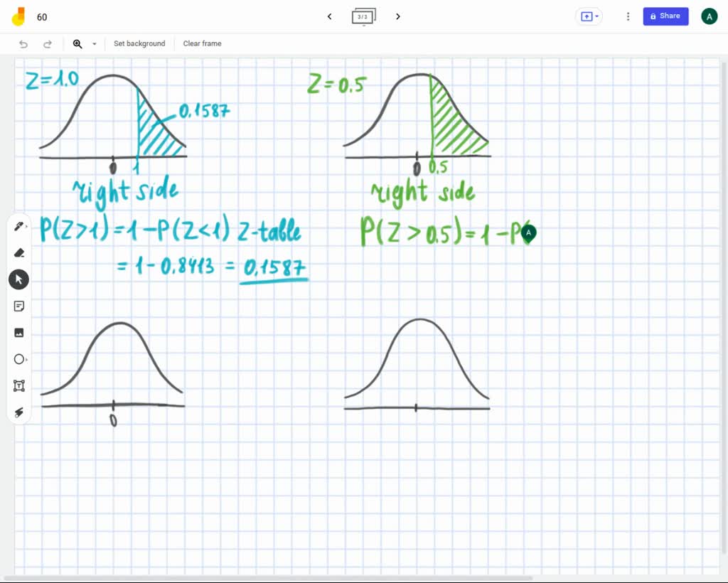Viewport: 728px width, 583px height.
Task: Open the Sticky note tool
Action: click(x=18, y=306)
